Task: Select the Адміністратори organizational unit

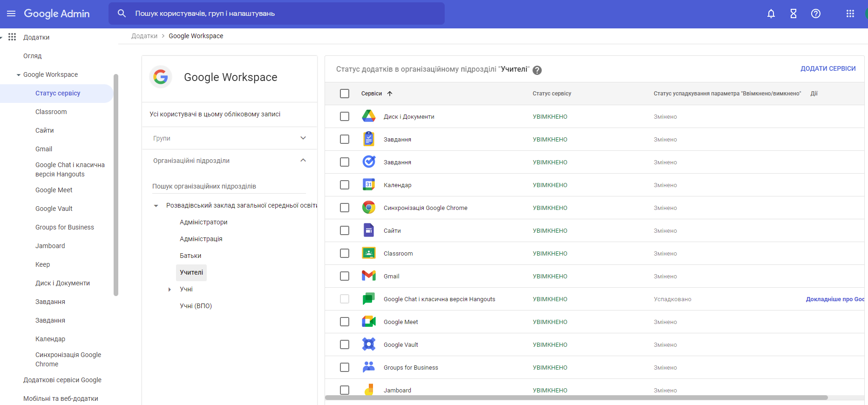Action: pos(203,222)
